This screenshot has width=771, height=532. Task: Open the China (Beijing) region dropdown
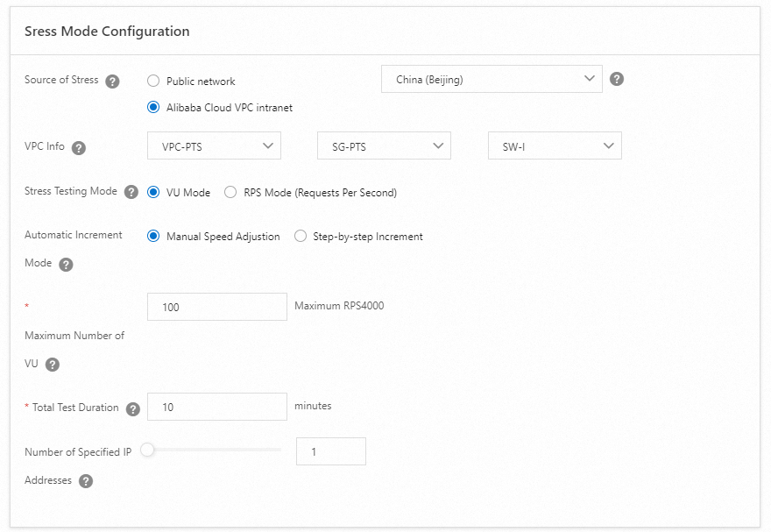492,79
